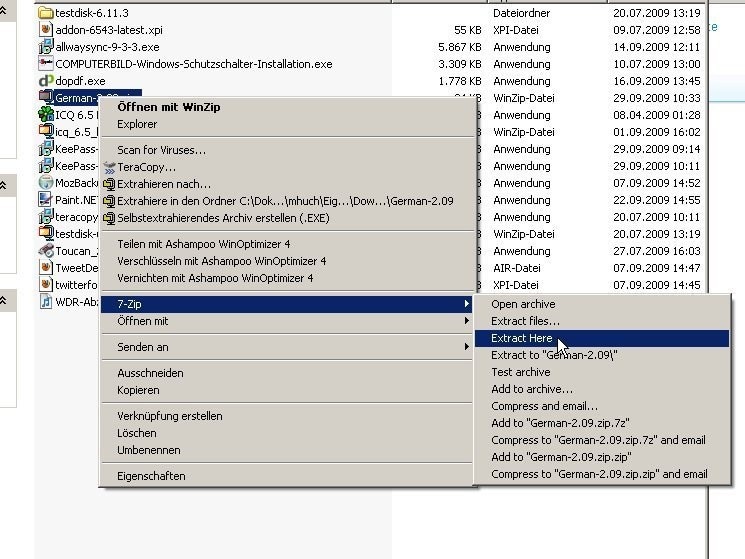The width and height of the screenshot is (745, 559).
Task: Click the date 16.09.2009 13:45
Action: (x=657, y=81)
